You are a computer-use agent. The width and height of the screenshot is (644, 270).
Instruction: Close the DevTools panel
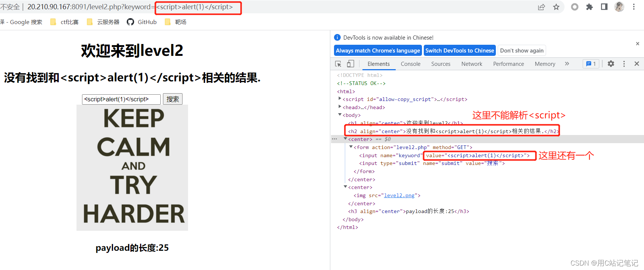(x=637, y=64)
